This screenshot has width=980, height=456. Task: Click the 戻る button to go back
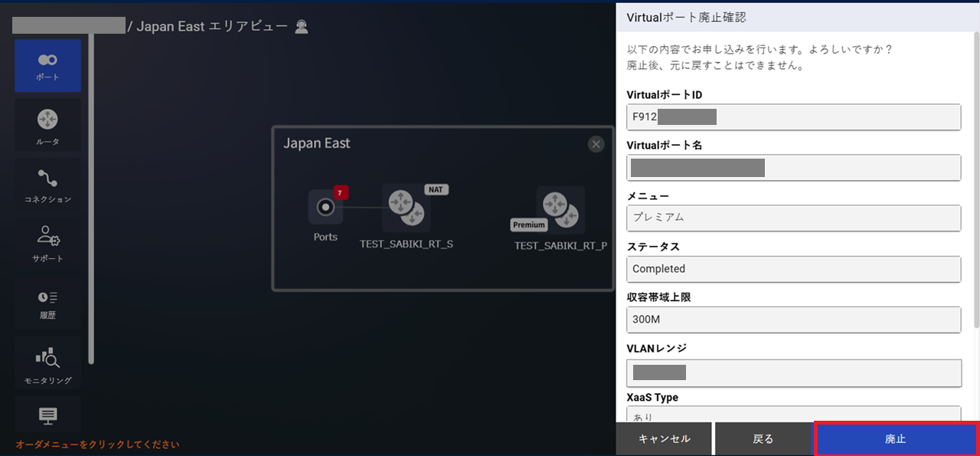pyautogui.click(x=763, y=438)
